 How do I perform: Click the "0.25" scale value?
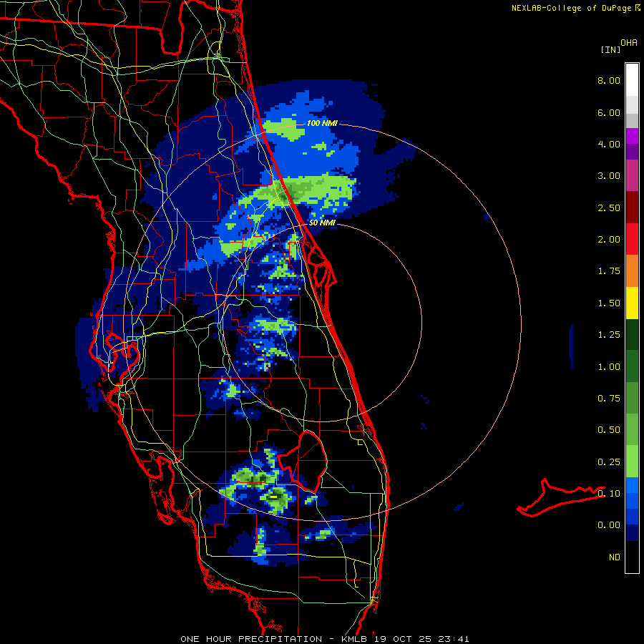[x=609, y=462]
